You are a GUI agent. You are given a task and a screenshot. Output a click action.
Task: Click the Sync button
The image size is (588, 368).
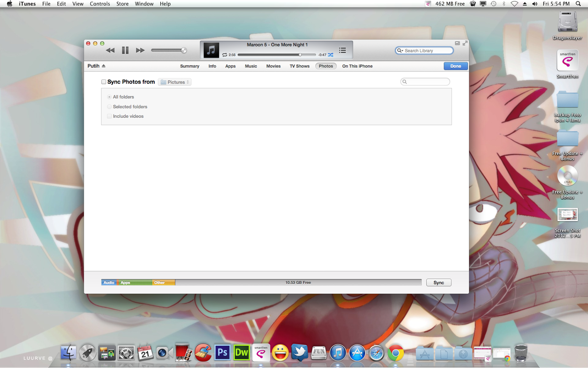(x=439, y=283)
